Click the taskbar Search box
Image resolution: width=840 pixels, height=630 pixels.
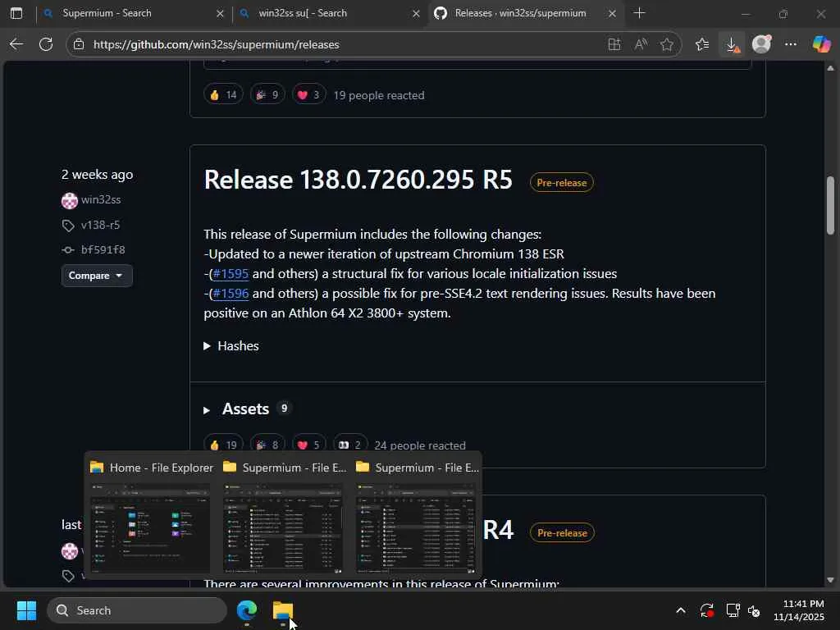137,610
